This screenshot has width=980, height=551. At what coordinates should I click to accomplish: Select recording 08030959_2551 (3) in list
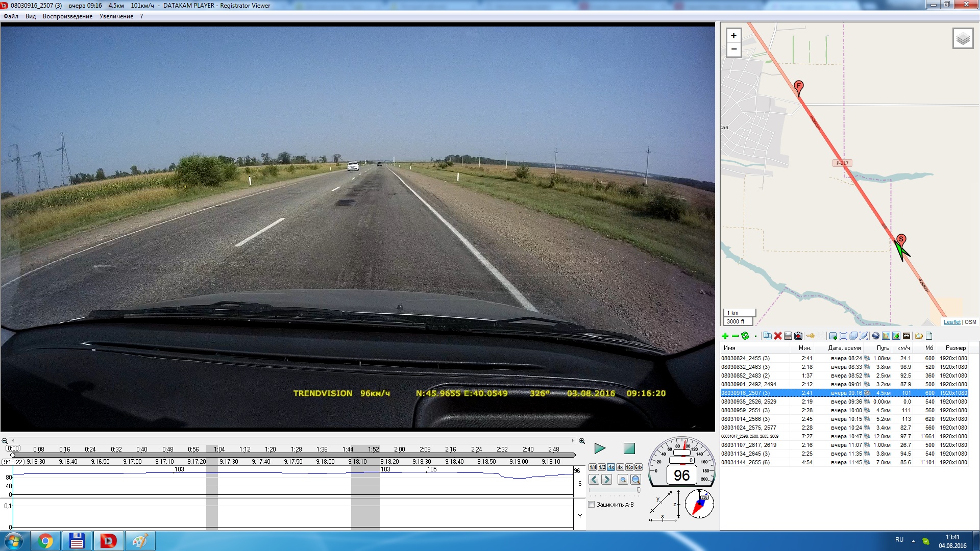coord(745,410)
